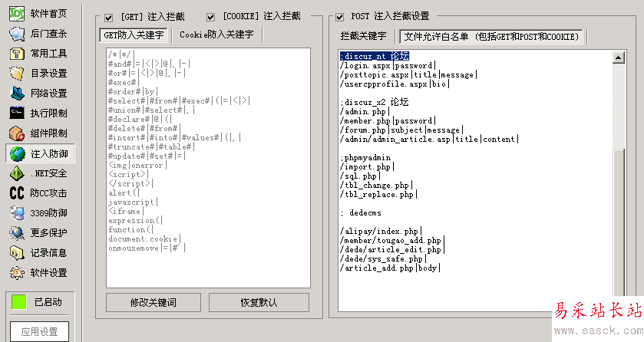
Task: Click the /import.php| line
Action: click(x=367, y=167)
